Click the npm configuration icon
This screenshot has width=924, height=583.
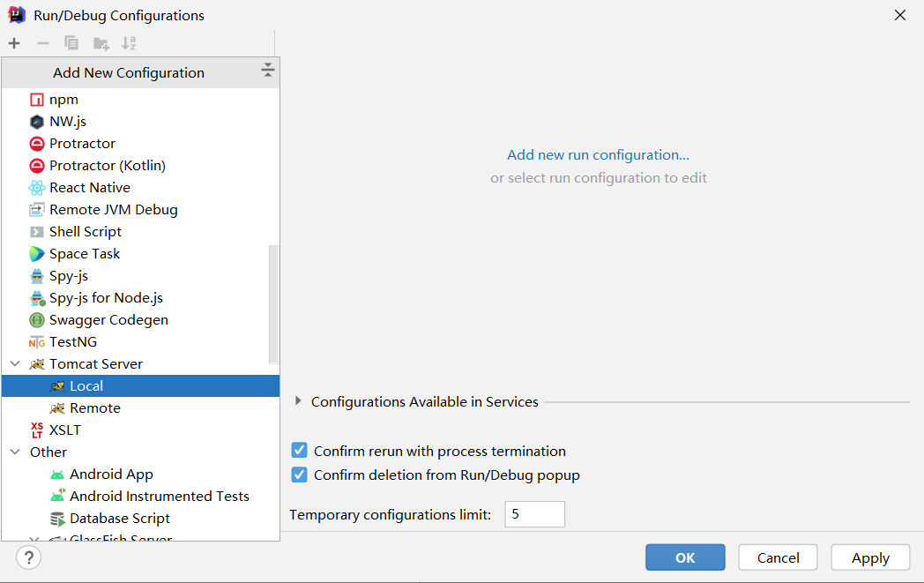[x=36, y=100]
